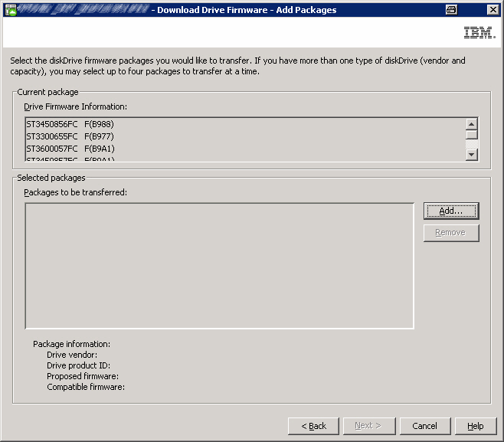Click the printer icon in the title bar
The image size is (504, 442).
tap(451, 9)
